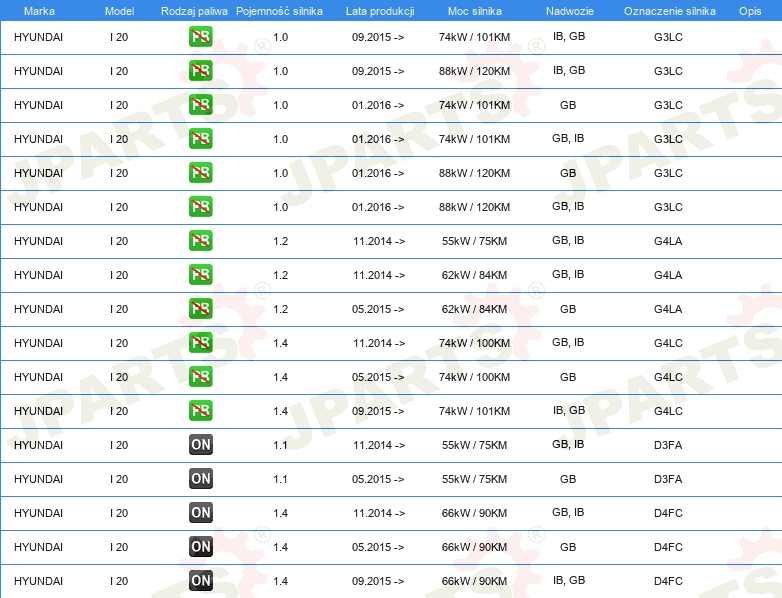The height and width of the screenshot is (598, 782).
Task: Select the Nadwozie column header
Action: (570, 11)
